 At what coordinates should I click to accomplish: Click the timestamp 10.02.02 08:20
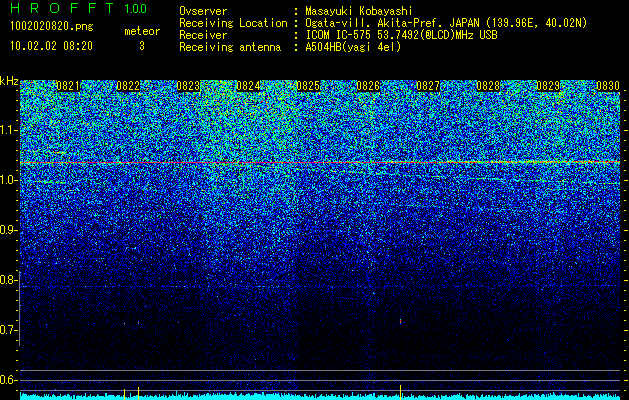click(x=51, y=46)
